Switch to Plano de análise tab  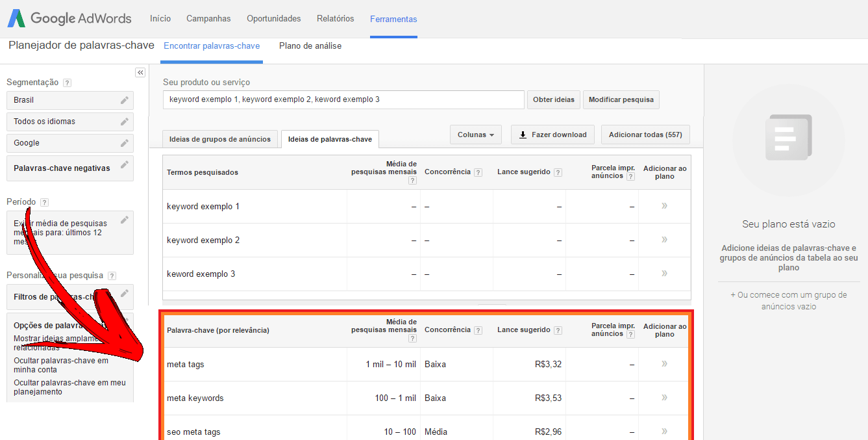coord(310,46)
